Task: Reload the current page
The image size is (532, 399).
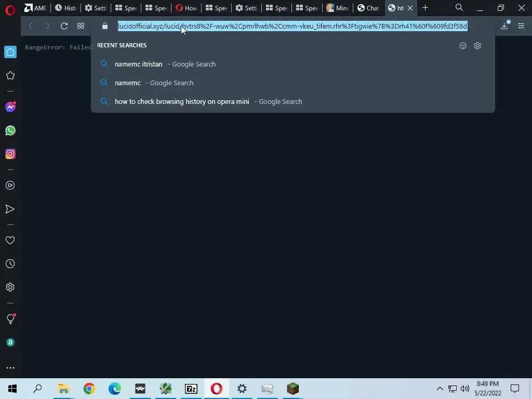Action: [64, 26]
